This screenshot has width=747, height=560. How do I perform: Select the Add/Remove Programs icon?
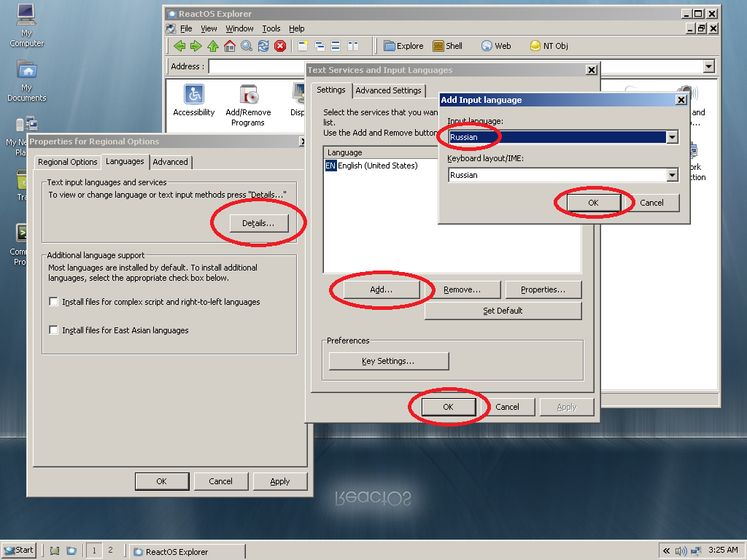(248, 105)
